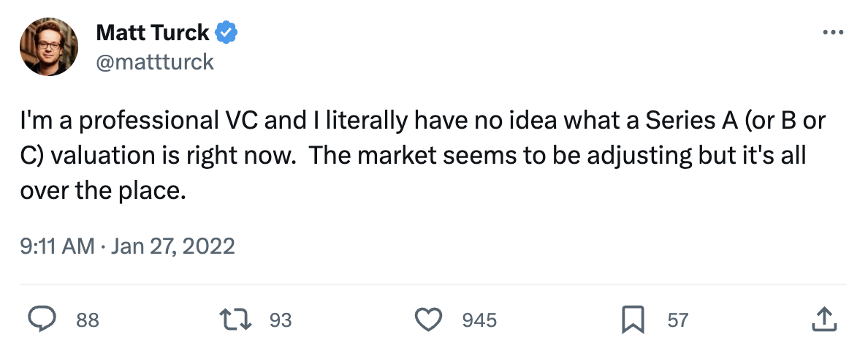
Task: Open the three-dot More options menu
Action: pyautogui.click(x=833, y=33)
